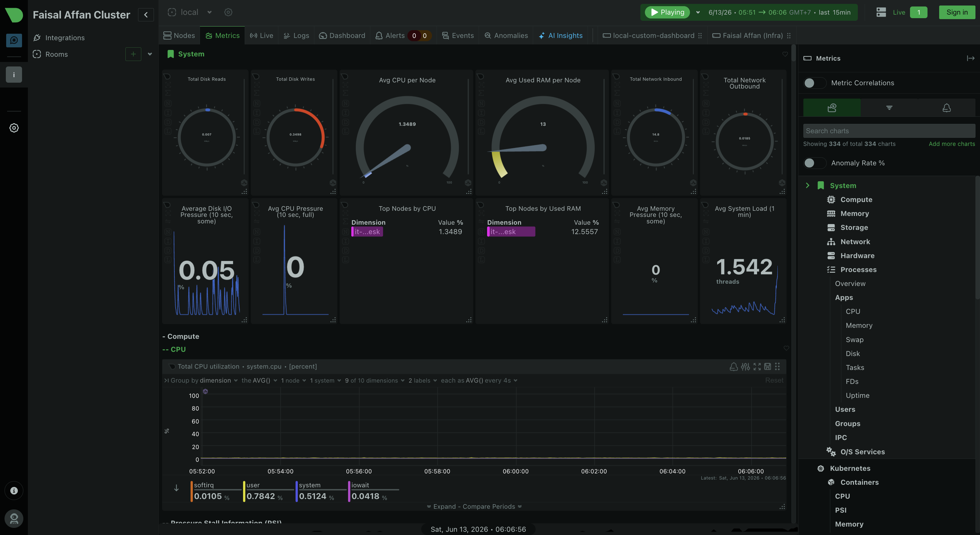
Task: Select the 'i' space avatar in left strip
Action: point(14,75)
